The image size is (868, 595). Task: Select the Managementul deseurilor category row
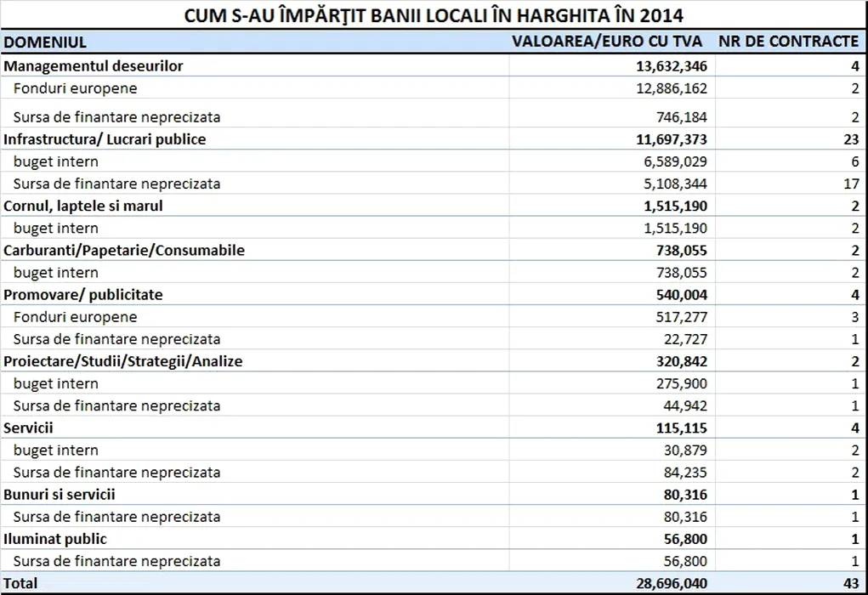[x=94, y=65]
